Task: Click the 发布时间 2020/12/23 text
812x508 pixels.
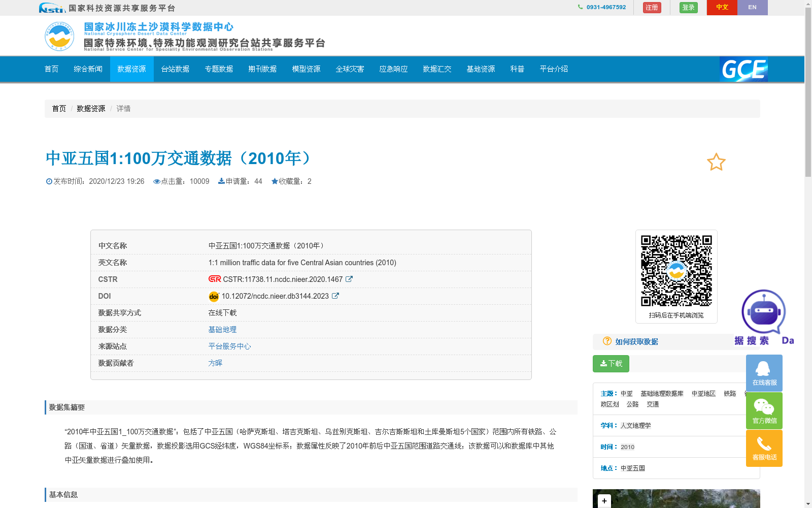Action: [95, 181]
